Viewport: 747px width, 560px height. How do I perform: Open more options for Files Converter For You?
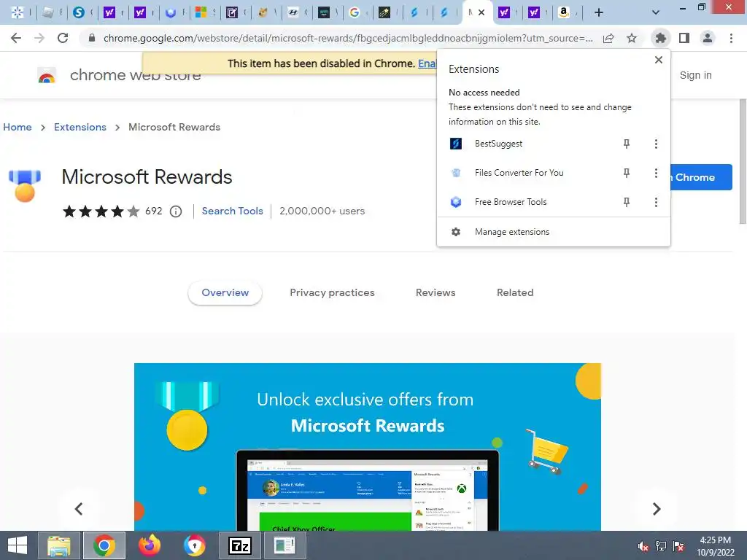656,173
